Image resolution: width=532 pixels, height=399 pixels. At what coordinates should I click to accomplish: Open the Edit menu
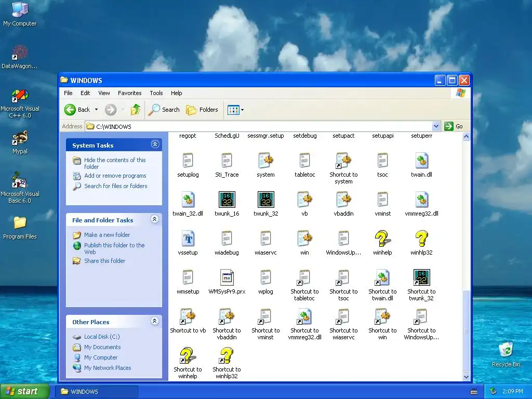(x=85, y=93)
